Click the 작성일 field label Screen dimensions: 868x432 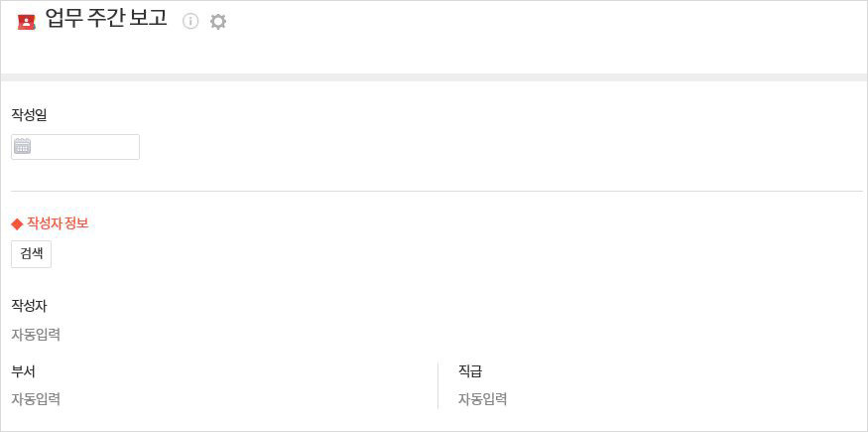29,115
